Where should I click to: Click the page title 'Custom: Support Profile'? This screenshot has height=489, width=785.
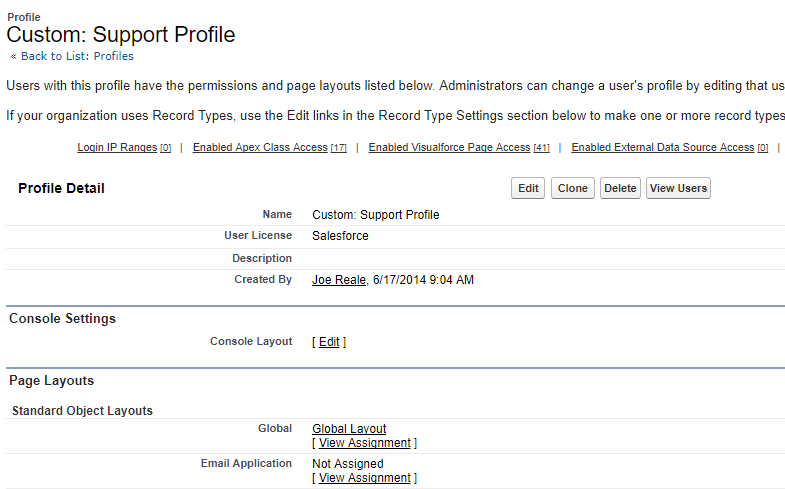point(121,35)
